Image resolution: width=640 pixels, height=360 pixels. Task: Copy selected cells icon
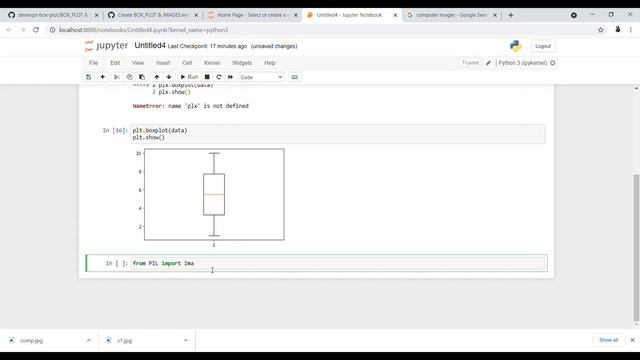129,77
